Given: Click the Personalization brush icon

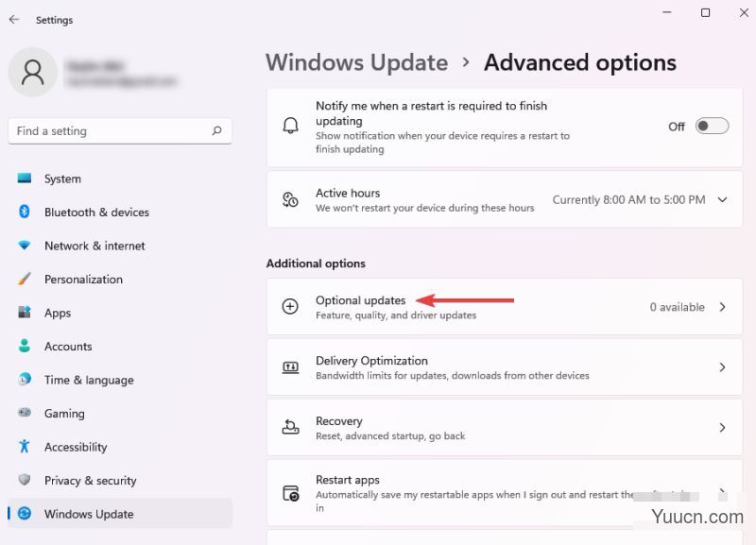Looking at the screenshot, I should (x=25, y=279).
